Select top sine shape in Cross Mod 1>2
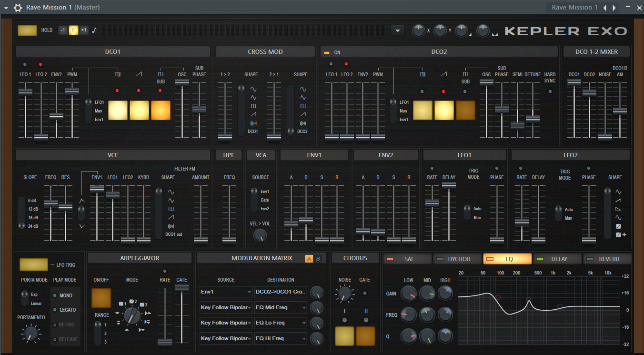The image size is (644, 355). [253, 89]
